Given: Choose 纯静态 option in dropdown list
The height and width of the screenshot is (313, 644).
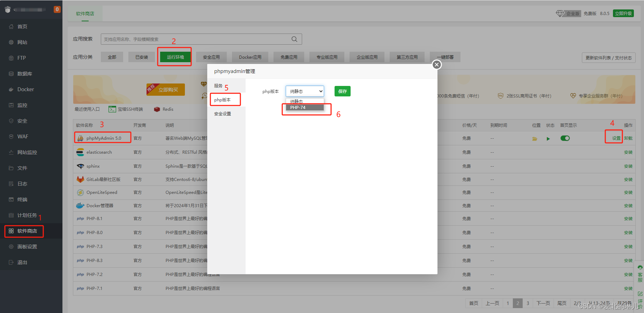Looking at the screenshot, I should point(305,101).
